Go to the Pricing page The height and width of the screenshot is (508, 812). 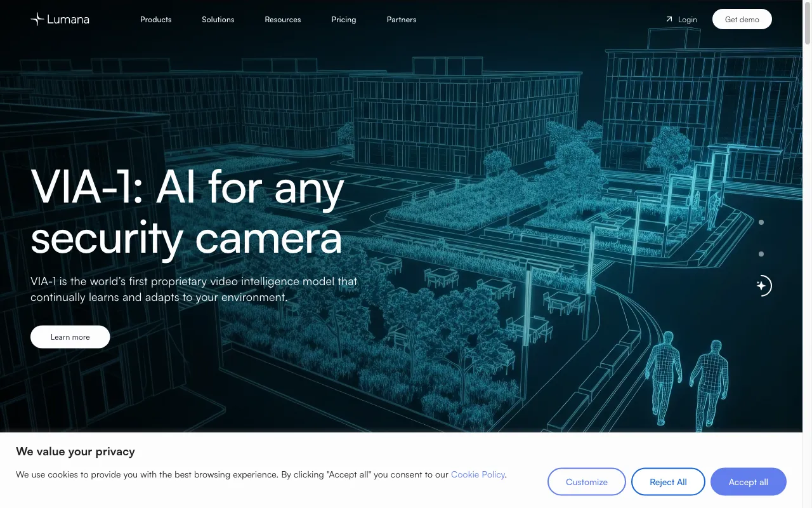click(x=344, y=20)
